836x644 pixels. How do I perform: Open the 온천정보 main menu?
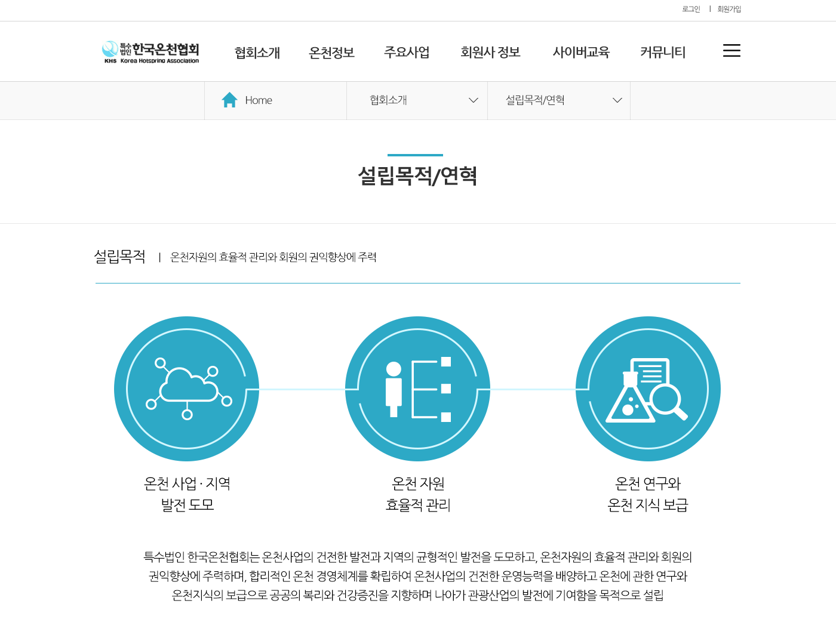point(331,53)
